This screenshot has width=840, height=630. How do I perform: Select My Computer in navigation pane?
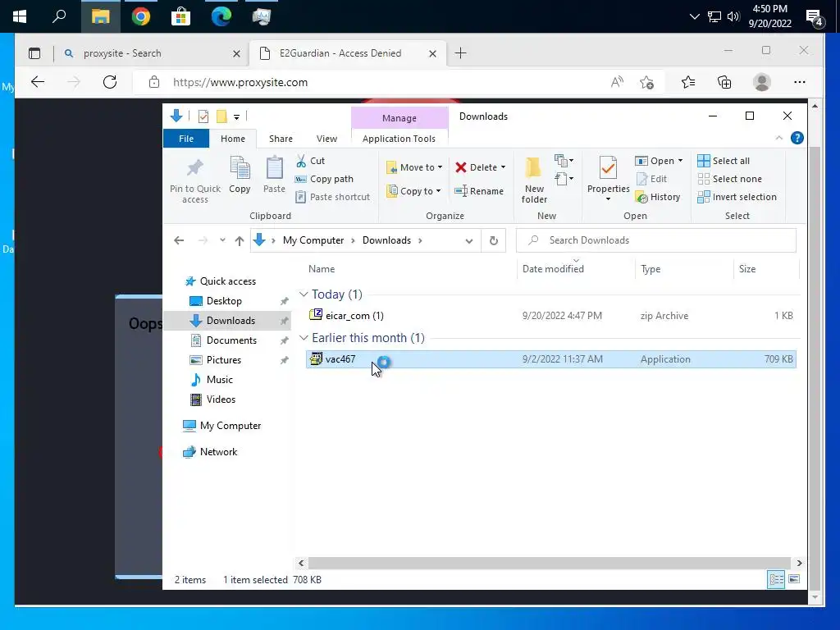[231, 426]
